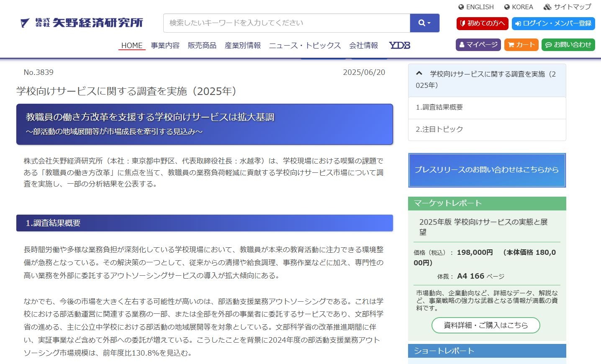Click the magnifier search button
The height and width of the screenshot is (364, 601).
pos(421,23)
